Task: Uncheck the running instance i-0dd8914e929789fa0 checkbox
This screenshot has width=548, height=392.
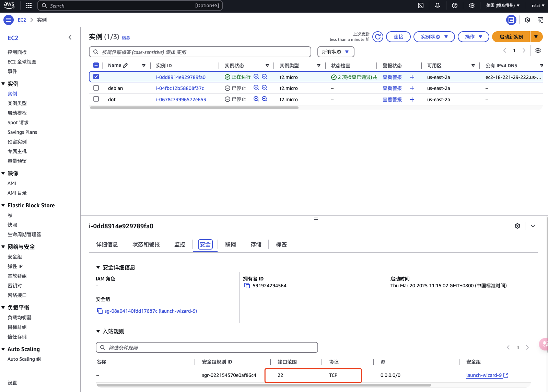Action: 96,77
